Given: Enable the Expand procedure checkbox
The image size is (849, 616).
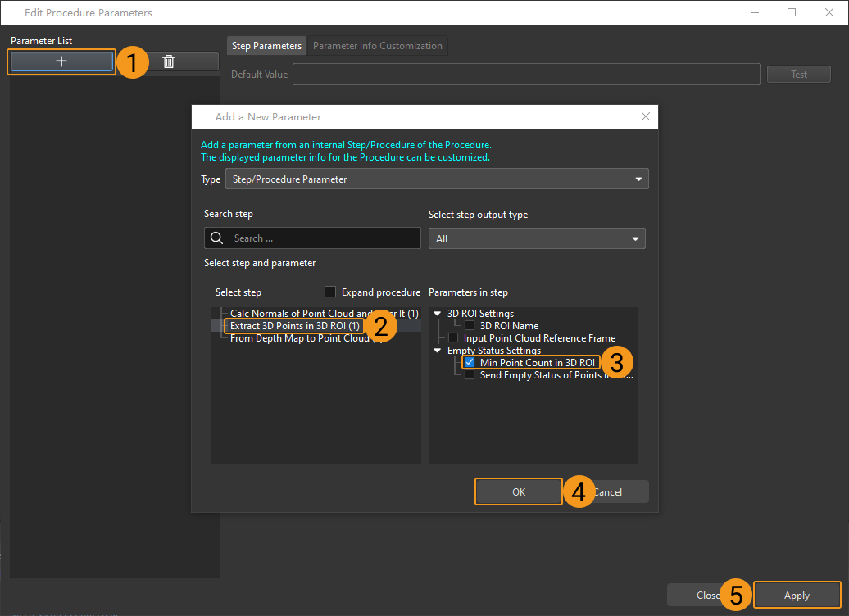Looking at the screenshot, I should 330,292.
